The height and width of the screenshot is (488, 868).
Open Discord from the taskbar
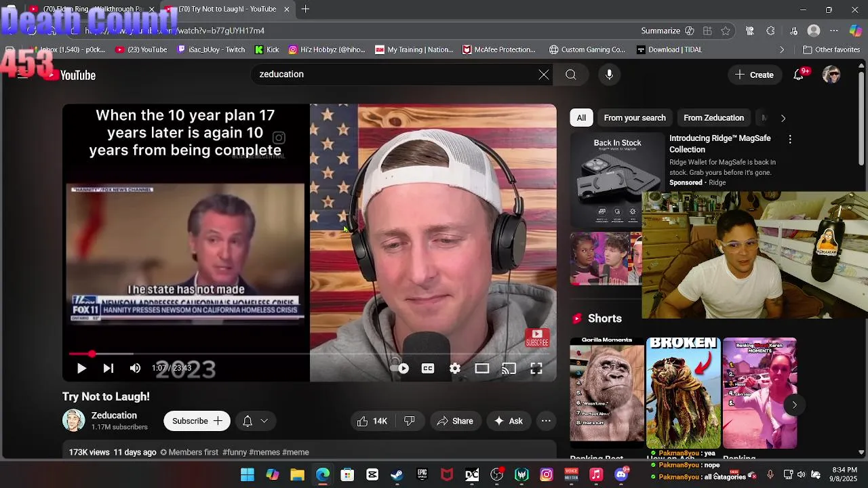(621, 474)
